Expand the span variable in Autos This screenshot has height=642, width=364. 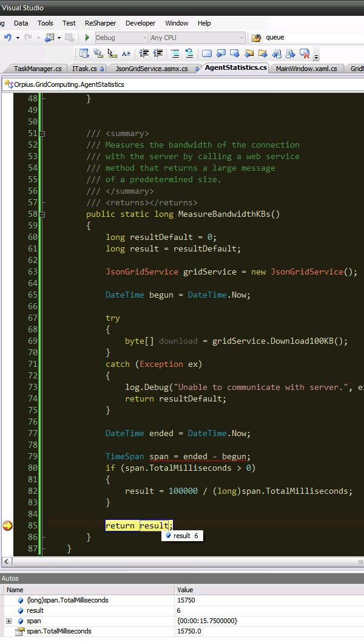tap(8, 621)
